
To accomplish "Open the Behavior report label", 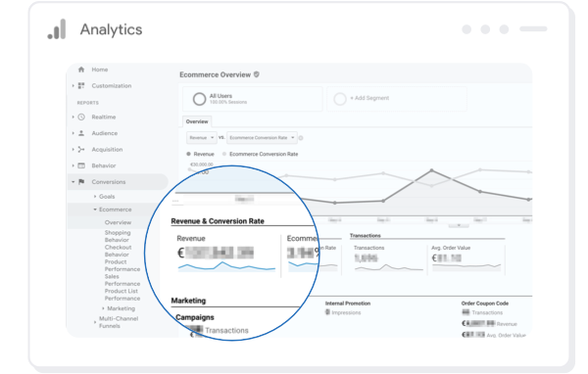I will (104, 165).
